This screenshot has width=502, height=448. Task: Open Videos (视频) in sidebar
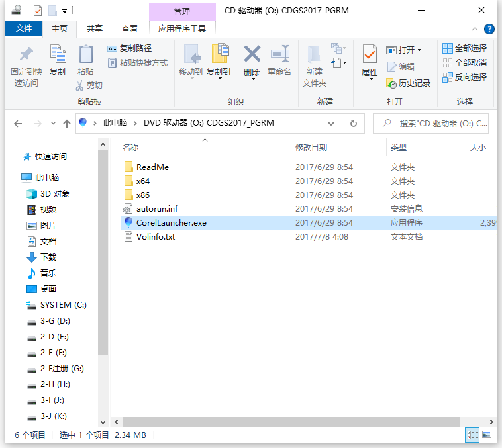(41, 210)
